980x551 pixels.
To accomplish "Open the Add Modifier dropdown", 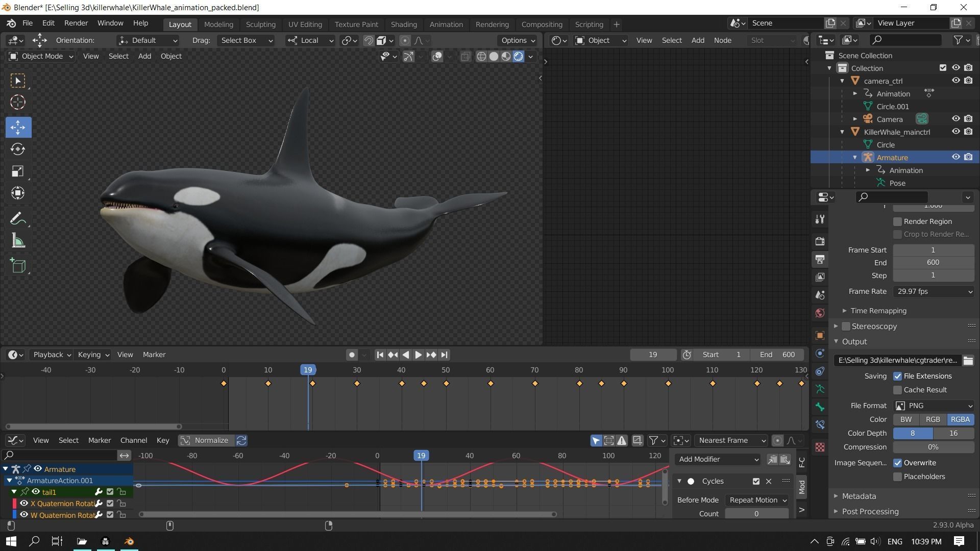I will click(x=717, y=459).
